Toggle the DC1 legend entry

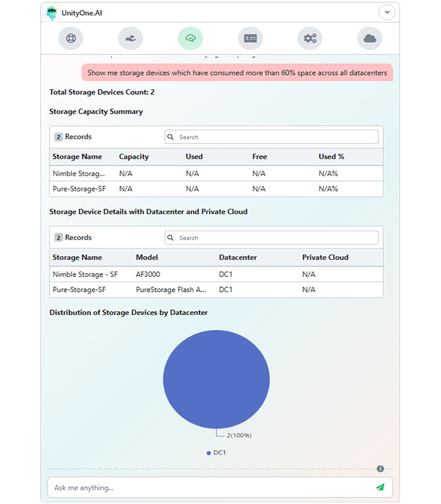216,453
